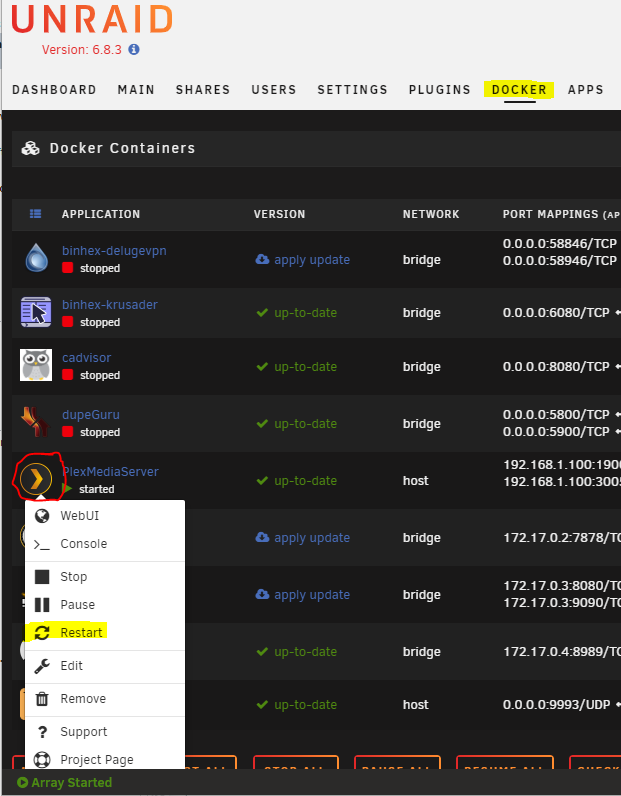Toggle the list view icon beside Application

pyautogui.click(x=36, y=214)
